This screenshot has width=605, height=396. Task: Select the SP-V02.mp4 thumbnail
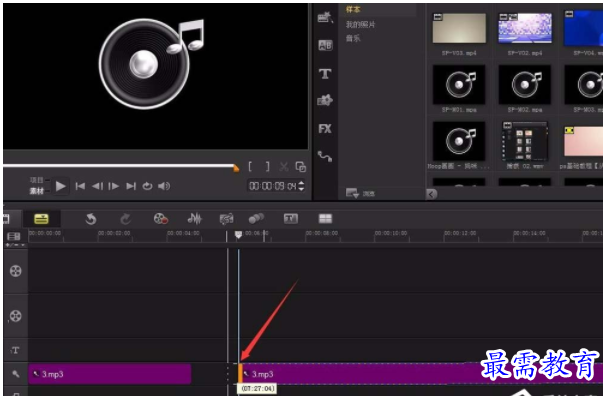coord(525,28)
